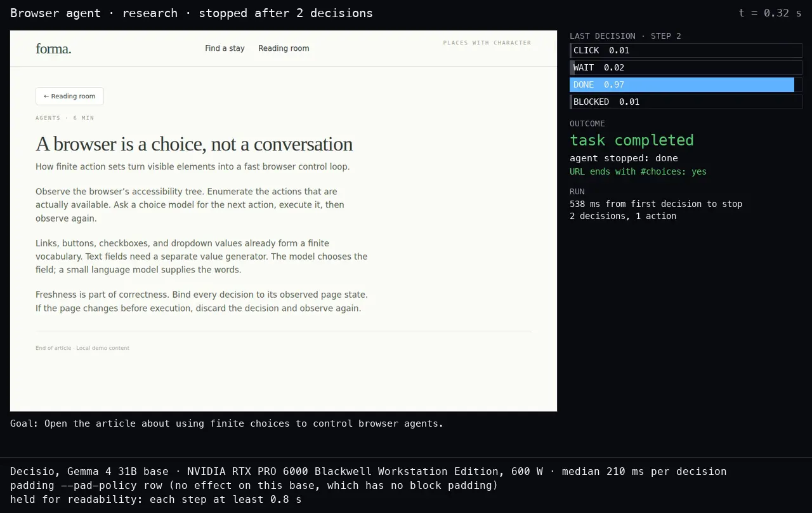Screen dimensions: 812x513
Task: Click the "t = 0.32 s" timer
Action: (x=770, y=13)
